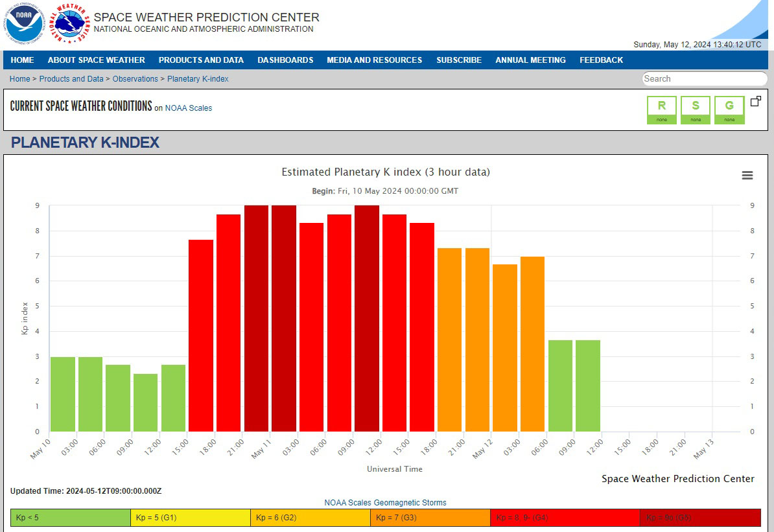
Task: Go to the Home menu item
Action: (x=22, y=60)
